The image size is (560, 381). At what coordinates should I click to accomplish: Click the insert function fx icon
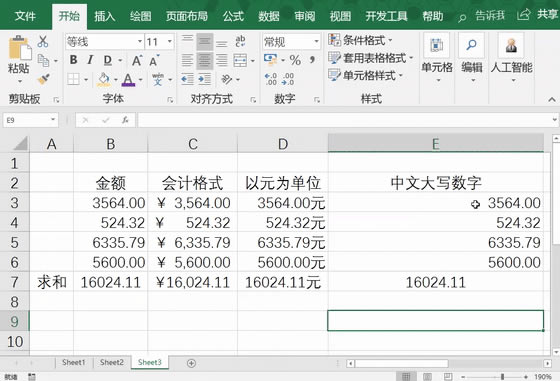click(125, 120)
